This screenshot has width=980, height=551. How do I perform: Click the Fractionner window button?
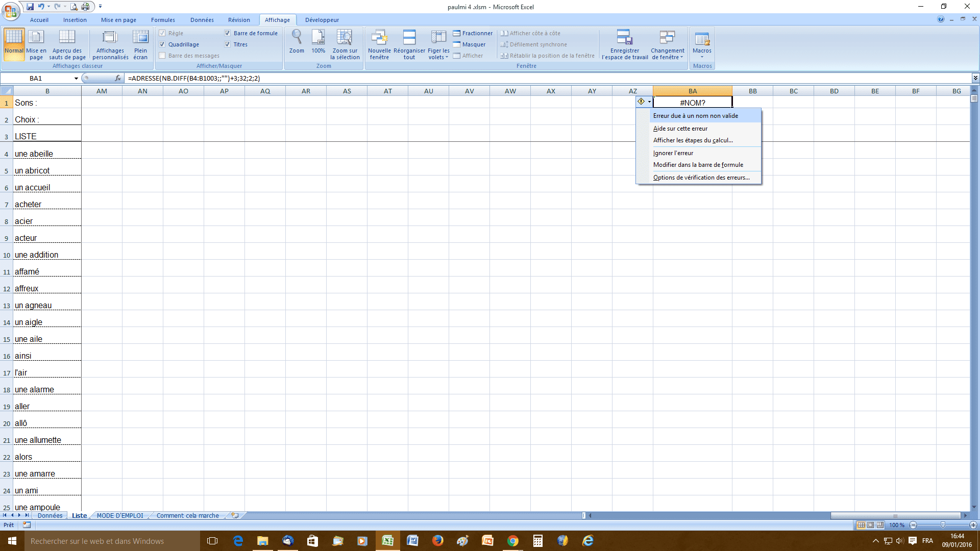pyautogui.click(x=473, y=33)
